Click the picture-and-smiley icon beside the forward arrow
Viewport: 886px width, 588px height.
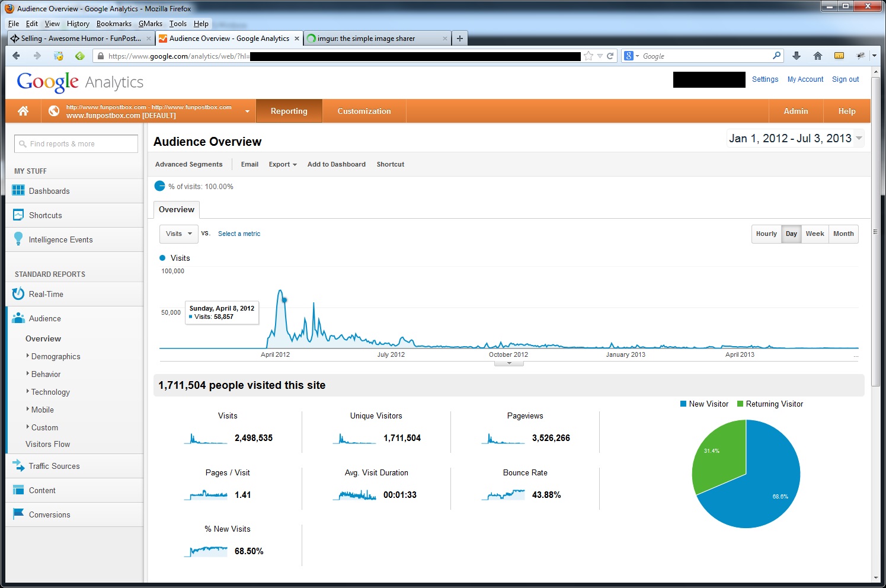pos(58,56)
